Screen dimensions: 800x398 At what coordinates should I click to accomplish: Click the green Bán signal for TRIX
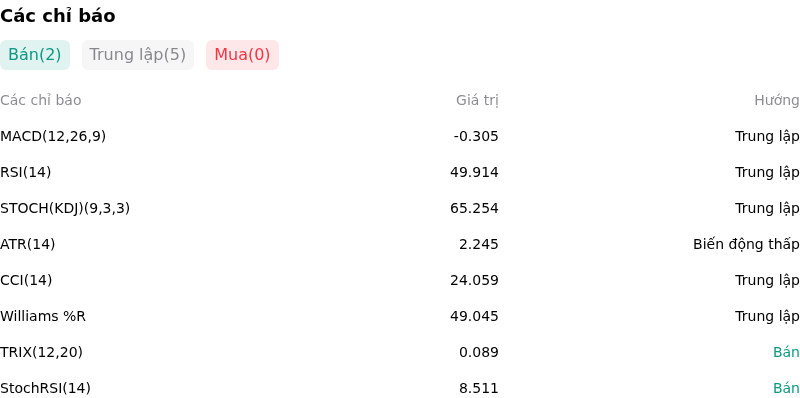pyautogui.click(x=786, y=352)
